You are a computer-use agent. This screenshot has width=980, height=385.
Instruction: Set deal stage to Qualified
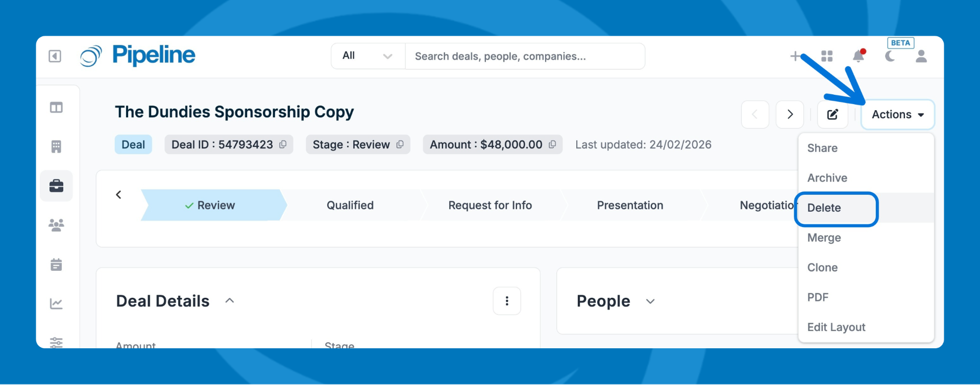coord(350,206)
